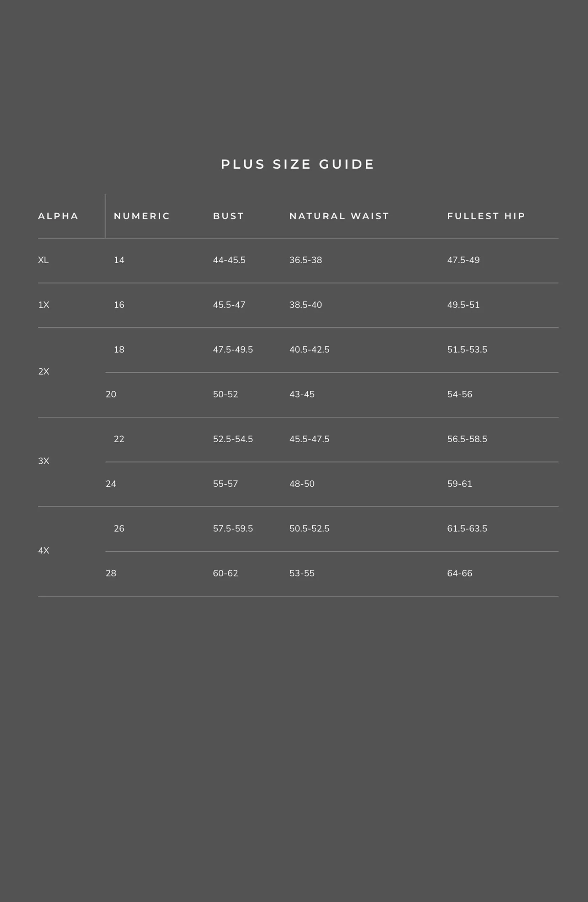Select numeric size 20
This screenshot has width=588, height=902.
click(111, 394)
